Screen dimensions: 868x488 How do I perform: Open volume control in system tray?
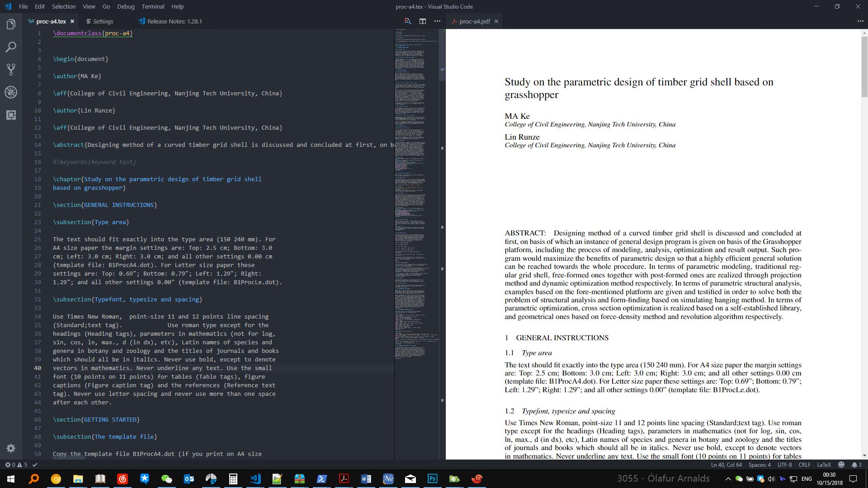[x=771, y=479]
